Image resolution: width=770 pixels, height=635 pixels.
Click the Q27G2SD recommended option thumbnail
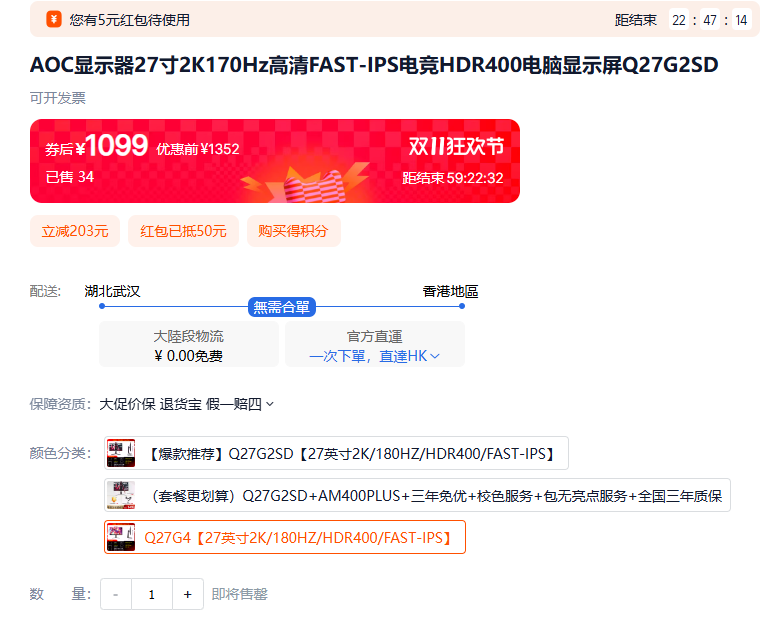pyautogui.click(x=121, y=453)
